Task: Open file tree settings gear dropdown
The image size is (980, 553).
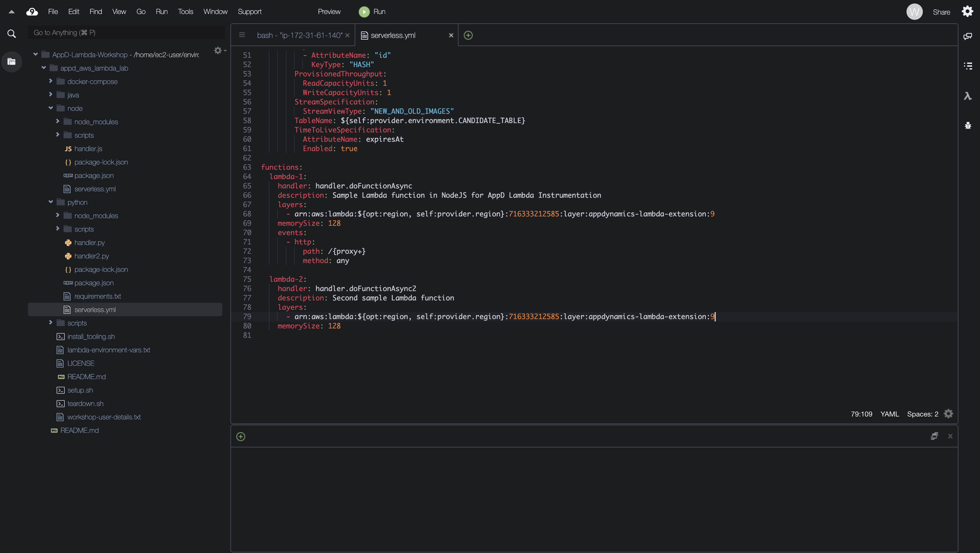Action: (220, 50)
